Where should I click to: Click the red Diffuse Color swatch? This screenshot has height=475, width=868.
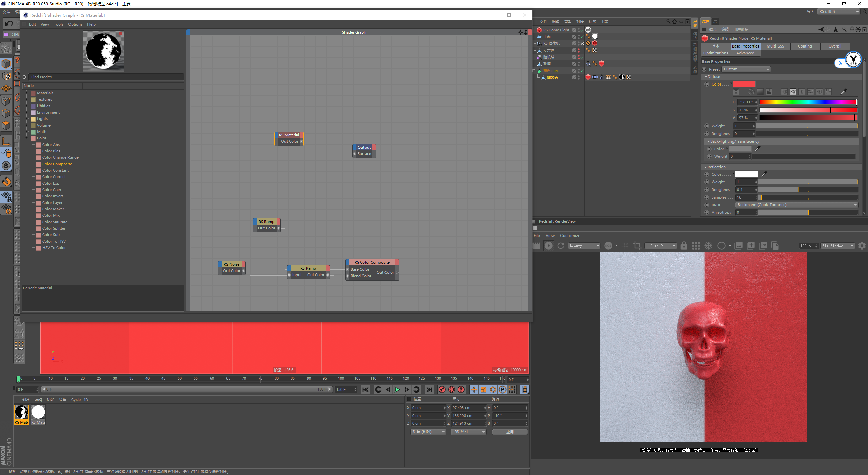(x=744, y=84)
